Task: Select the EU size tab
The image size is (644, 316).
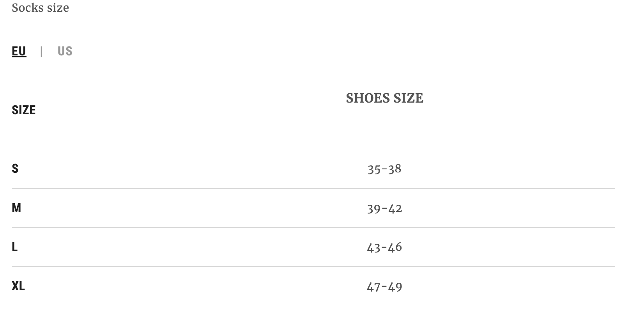Action: coord(19,51)
